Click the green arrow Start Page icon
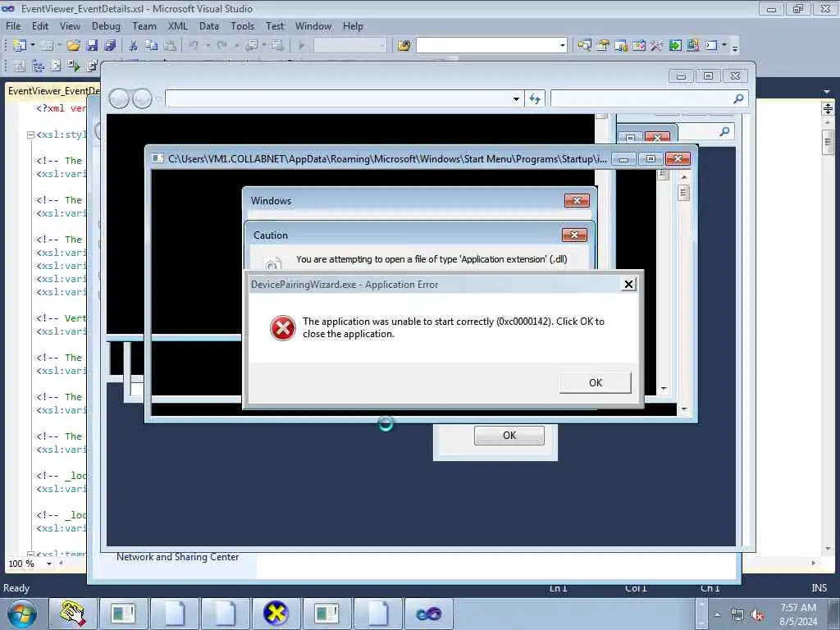This screenshot has width=840, height=630. (675, 46)
